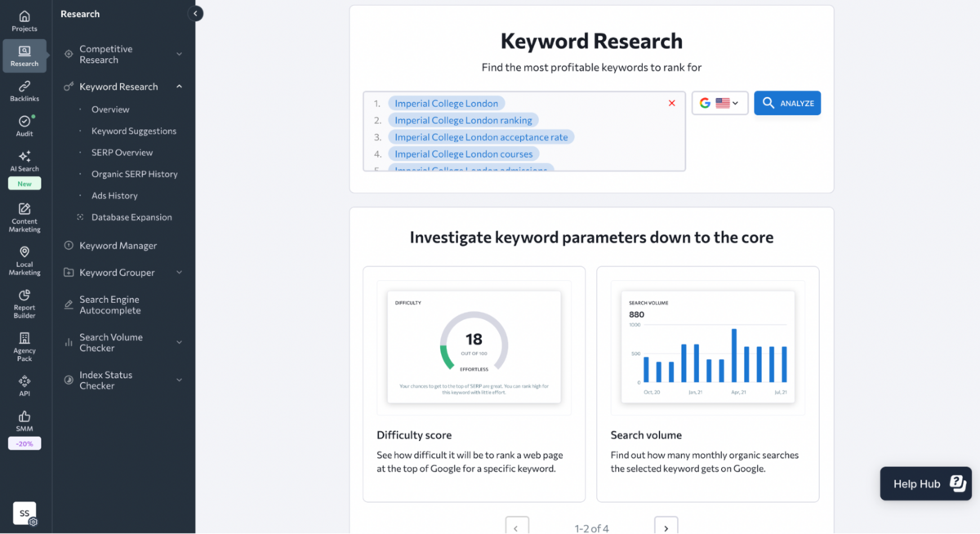Click the Keyword Grouper folder icon
The width and height of the screenshot is (980, 534).
coord(69,273)
